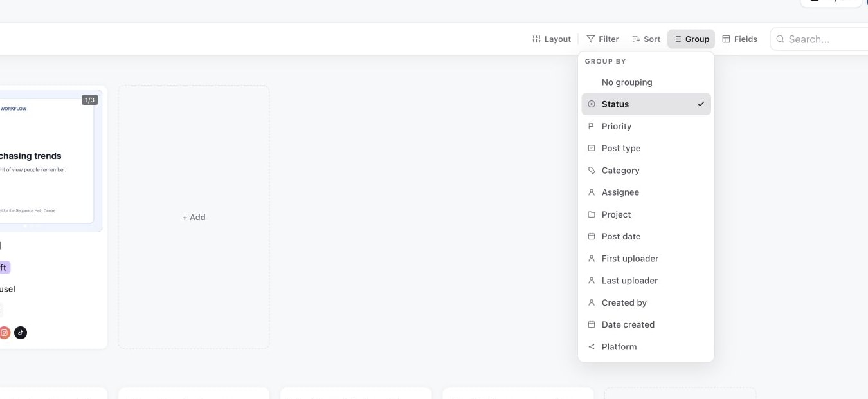
Task: Close the Group dropdown button
Action: 691,39
